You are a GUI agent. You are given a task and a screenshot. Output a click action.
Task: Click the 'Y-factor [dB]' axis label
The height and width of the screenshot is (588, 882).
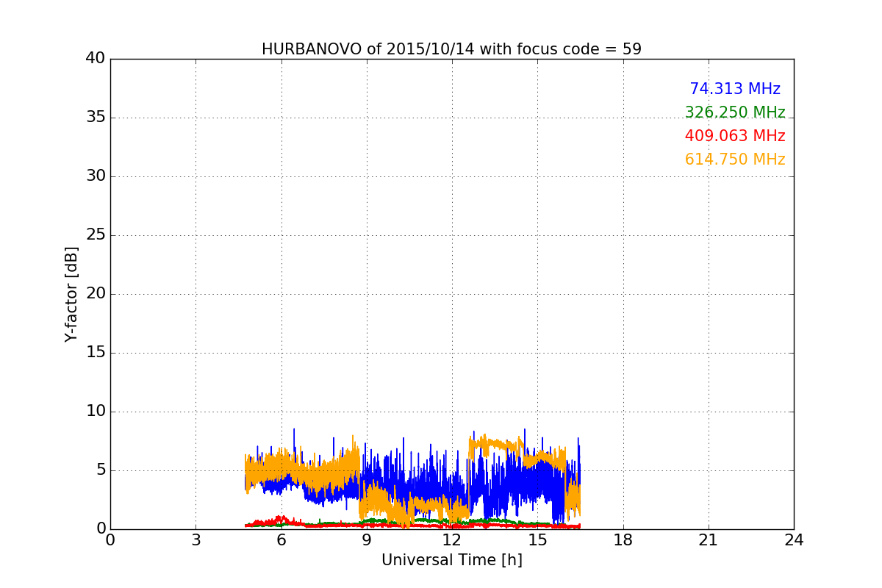tap(71, 294)
